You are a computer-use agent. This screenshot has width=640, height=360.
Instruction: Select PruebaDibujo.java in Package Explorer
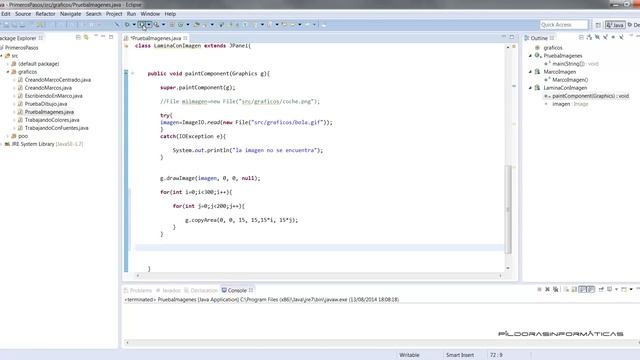(46, 104)
